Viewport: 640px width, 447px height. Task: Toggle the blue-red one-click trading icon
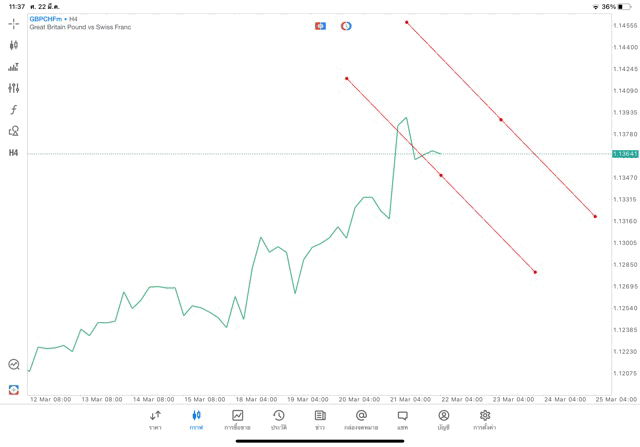click(320, 26)
